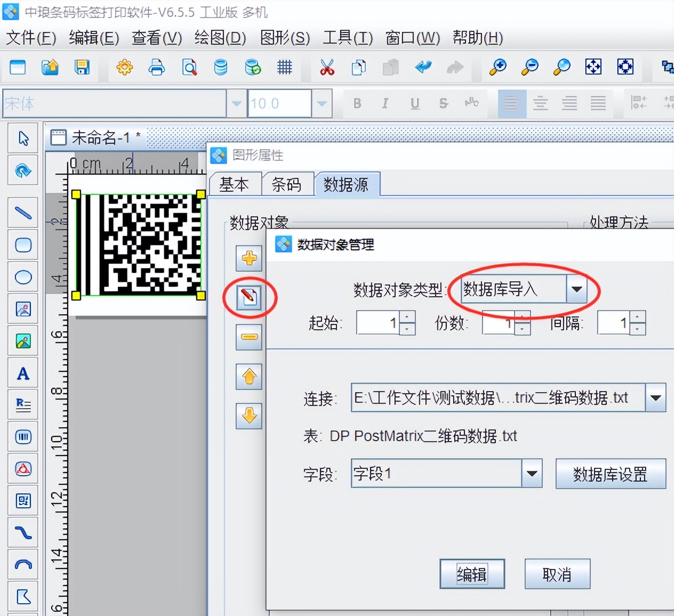Undo the last action
Image resolution: width=674 pixels, height=616 pixels.
coord(423,67)
